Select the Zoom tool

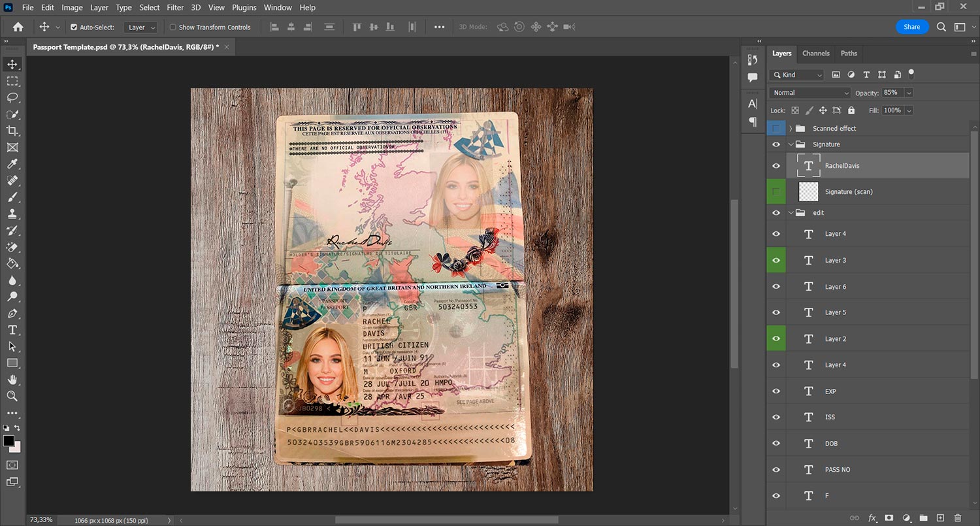(12, 396)
